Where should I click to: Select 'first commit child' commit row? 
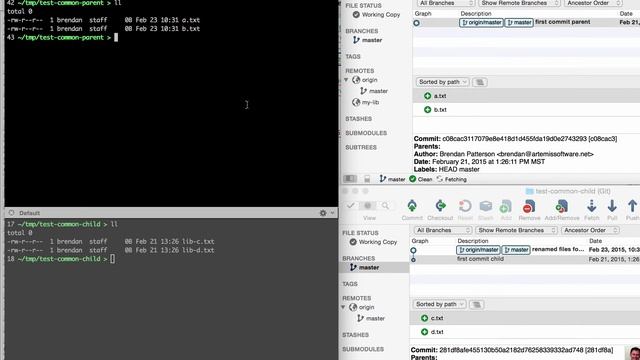(x=524, y=259)
